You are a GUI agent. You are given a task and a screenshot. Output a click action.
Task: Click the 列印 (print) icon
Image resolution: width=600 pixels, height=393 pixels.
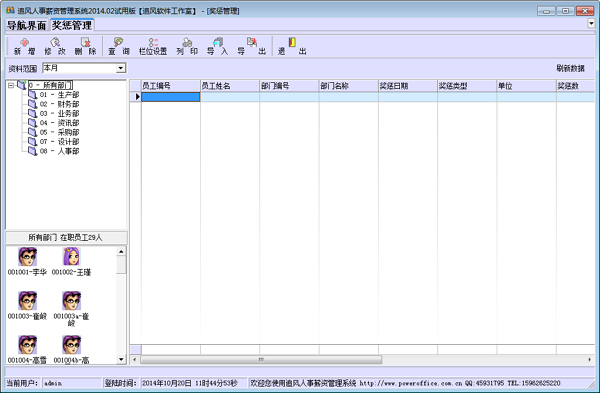click(187, 46)
